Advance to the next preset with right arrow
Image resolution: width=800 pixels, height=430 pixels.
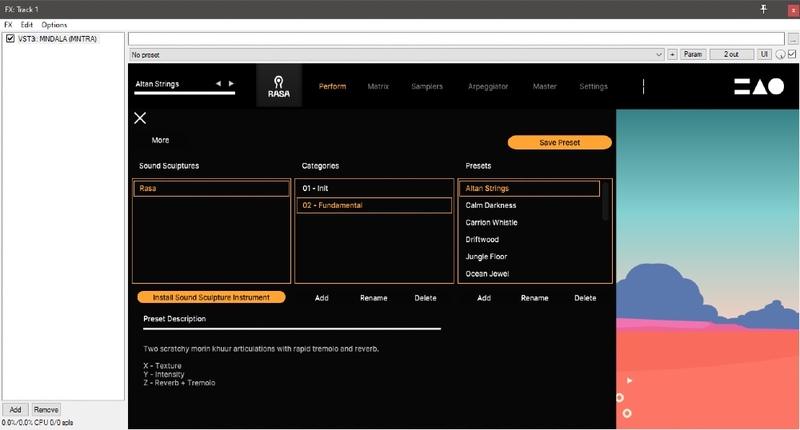tap(232, 84)
